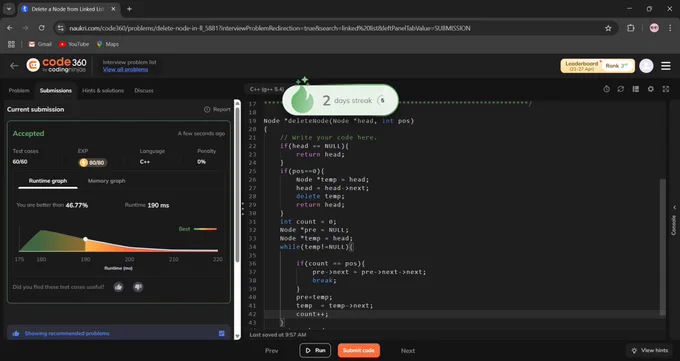Go back with browser back arrow

pos(10,28)
